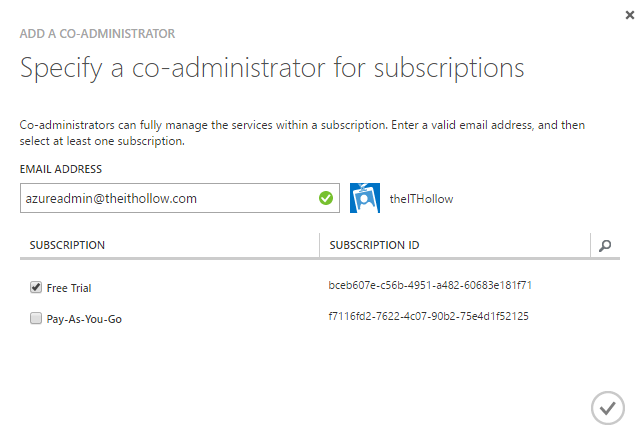Select the Free Trial label text
Image resolution: width=643 pixels, height=432 pixels.
[x=69, y=288]
